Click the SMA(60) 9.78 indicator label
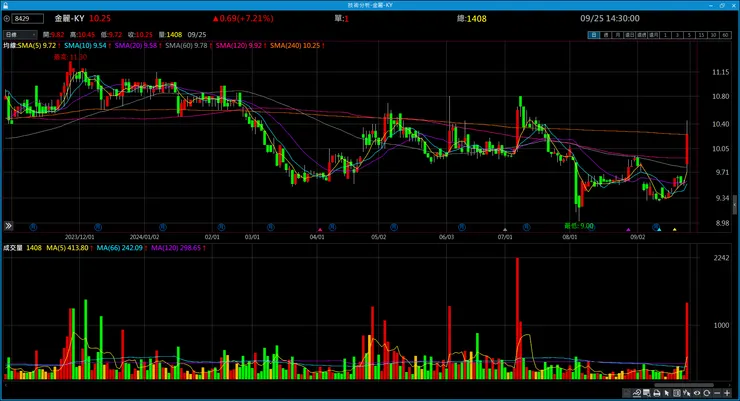The width and height of the screenshot is (740, 401). coord(188,46)
